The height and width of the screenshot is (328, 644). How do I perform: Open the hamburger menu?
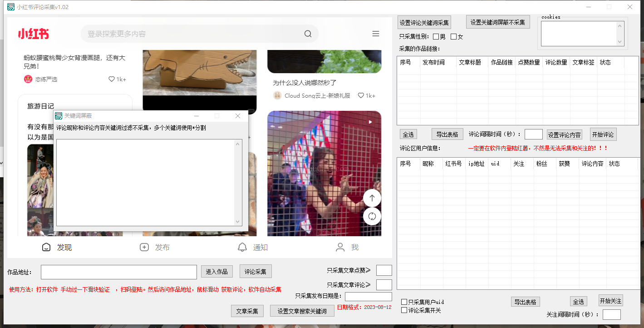376,33
